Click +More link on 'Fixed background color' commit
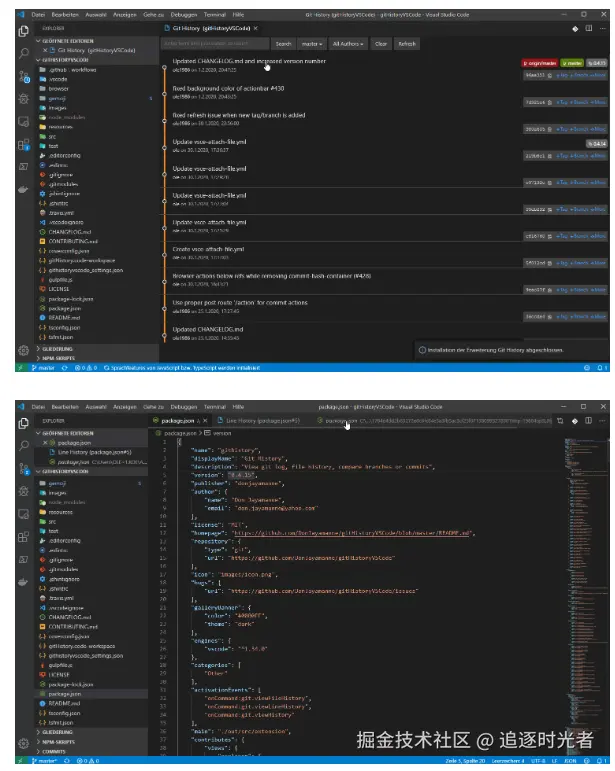Screen dimensions: 615x771 (x=598, y=102)
